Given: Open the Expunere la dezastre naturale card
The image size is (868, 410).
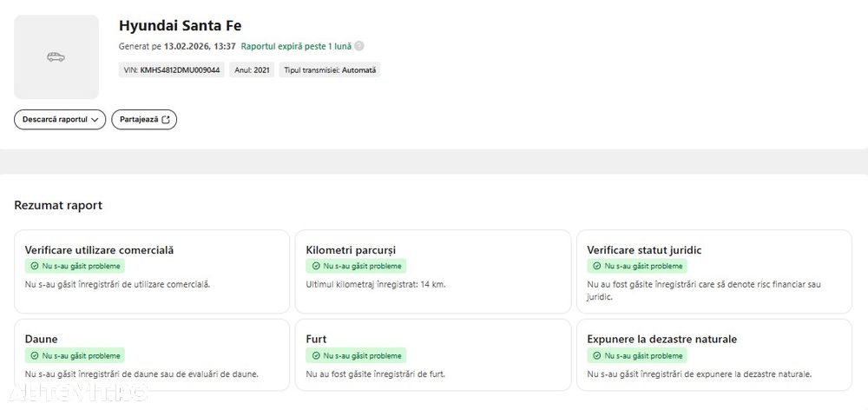Looking at the screenshot, I should click(x=714, y=354).
